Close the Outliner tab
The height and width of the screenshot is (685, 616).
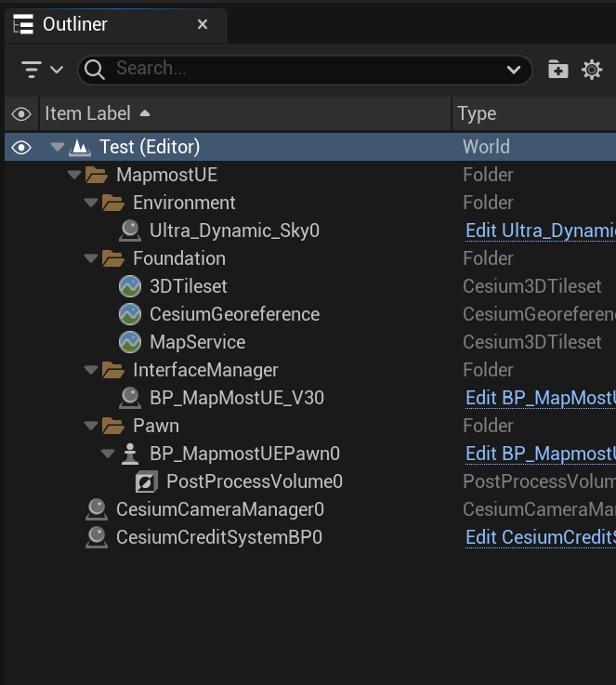click(x=203, y=24)
